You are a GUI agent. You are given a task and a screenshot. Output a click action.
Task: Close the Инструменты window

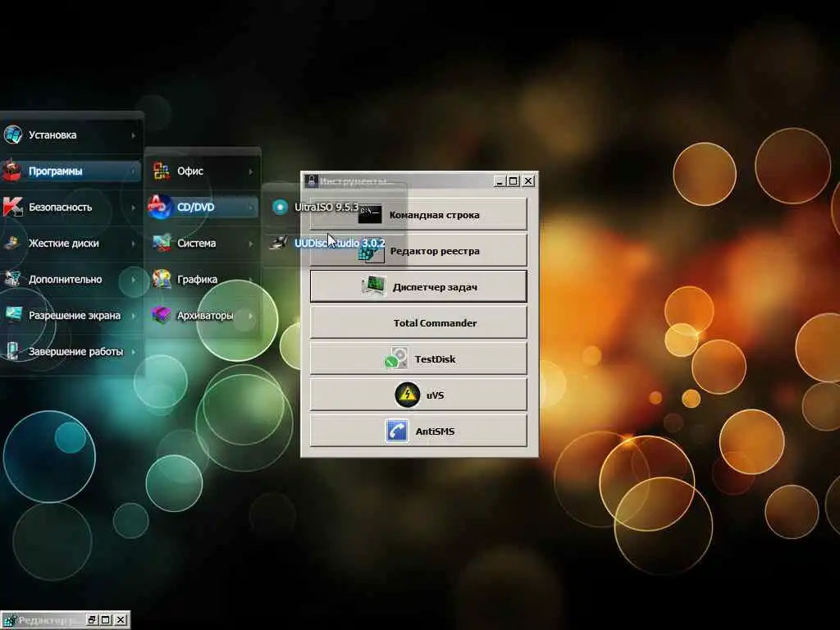[528, 181]
